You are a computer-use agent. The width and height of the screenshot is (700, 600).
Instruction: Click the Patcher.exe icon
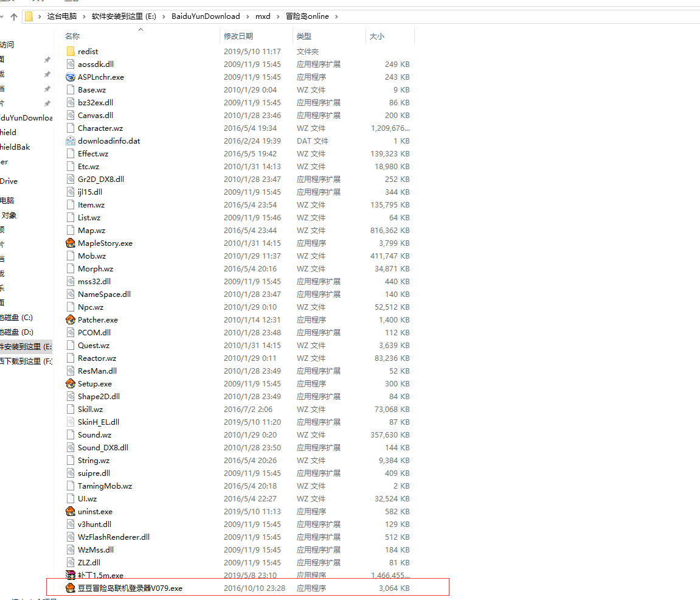(x=70, y=320)
